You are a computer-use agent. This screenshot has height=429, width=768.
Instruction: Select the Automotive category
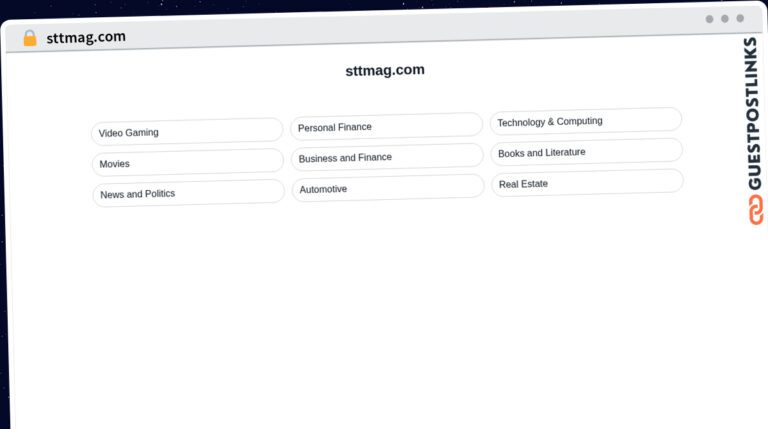pyautogui.click(x=388, y=188)
